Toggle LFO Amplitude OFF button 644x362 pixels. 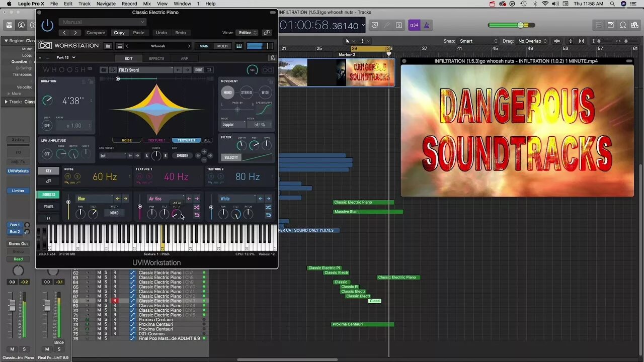47,154
